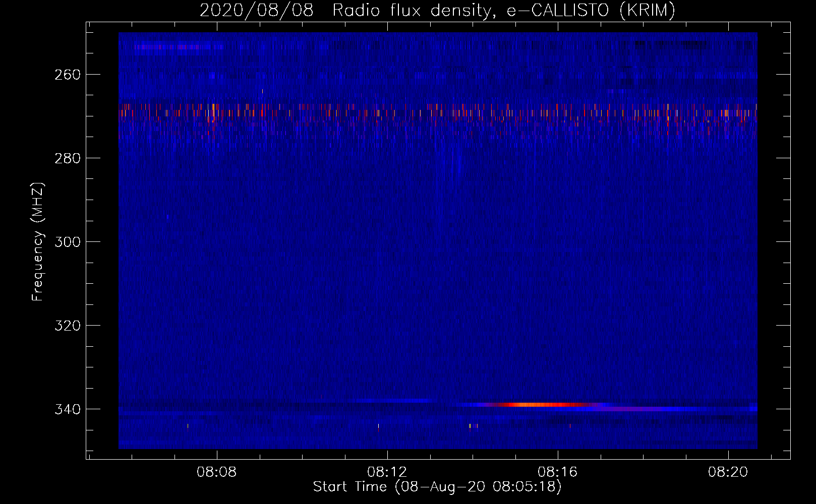This screenshot has height=504, width=816.
Task: Click the 260 MHz frequency axis label
Action: point(68,75)
